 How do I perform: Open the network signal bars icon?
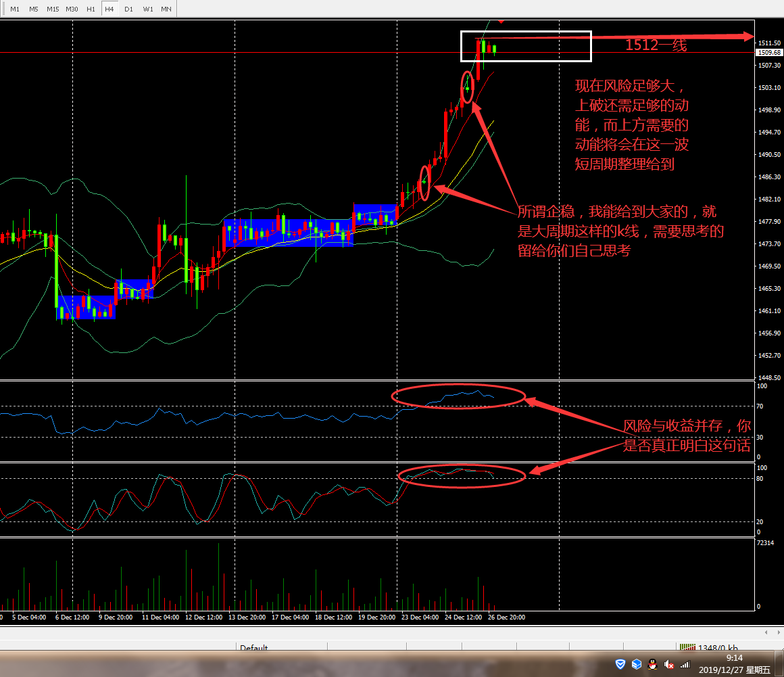click(x=685, y=665)
